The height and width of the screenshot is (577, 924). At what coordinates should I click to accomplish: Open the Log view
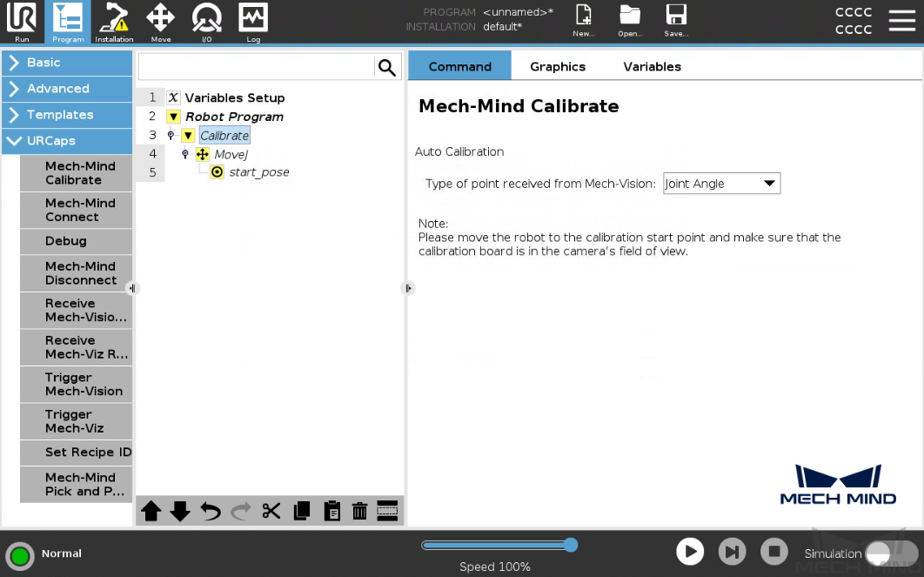pos(252,22)
